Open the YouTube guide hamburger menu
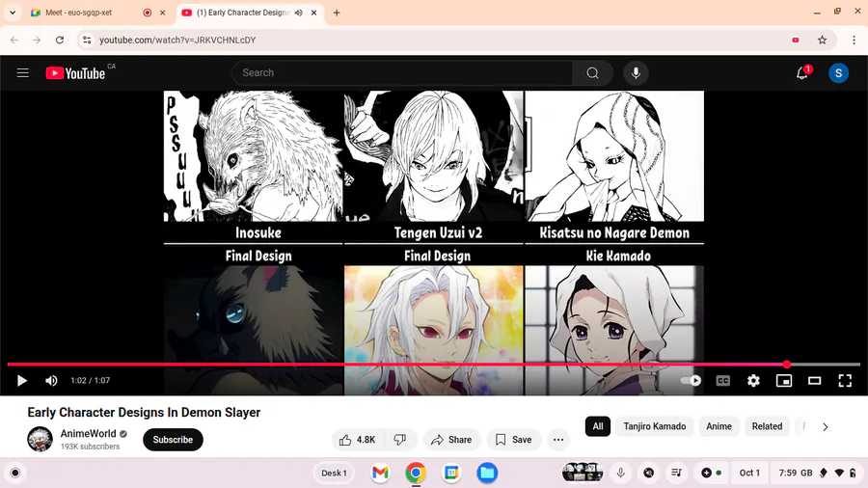Image resolution: width=868 pixels, height=488 pixels. [x=23, y=73]
